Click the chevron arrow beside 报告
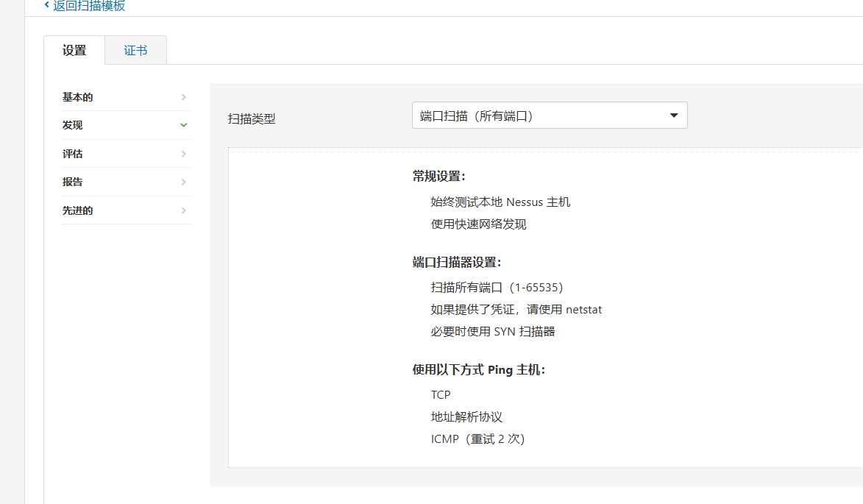 point(183,182)
